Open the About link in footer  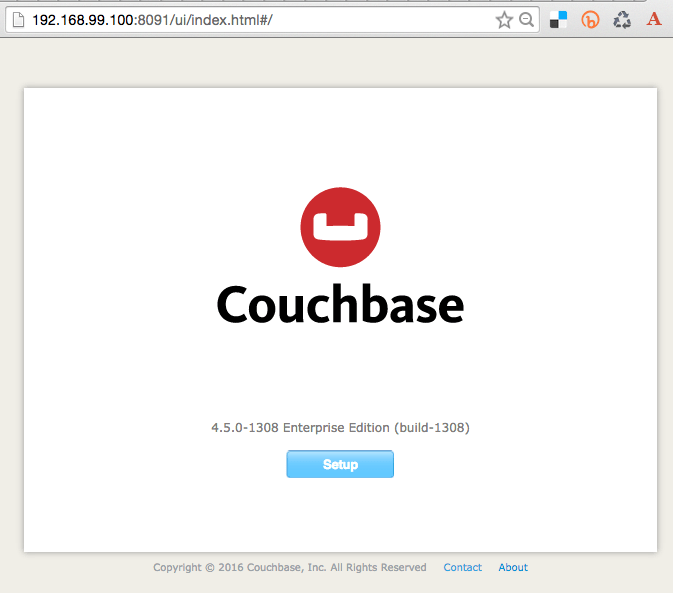pyautogui.click(x=513, y=567)
